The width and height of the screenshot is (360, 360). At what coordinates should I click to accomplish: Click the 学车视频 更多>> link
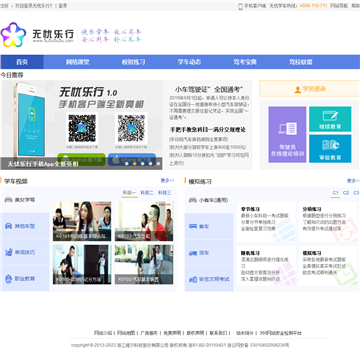tap(167, 180)
